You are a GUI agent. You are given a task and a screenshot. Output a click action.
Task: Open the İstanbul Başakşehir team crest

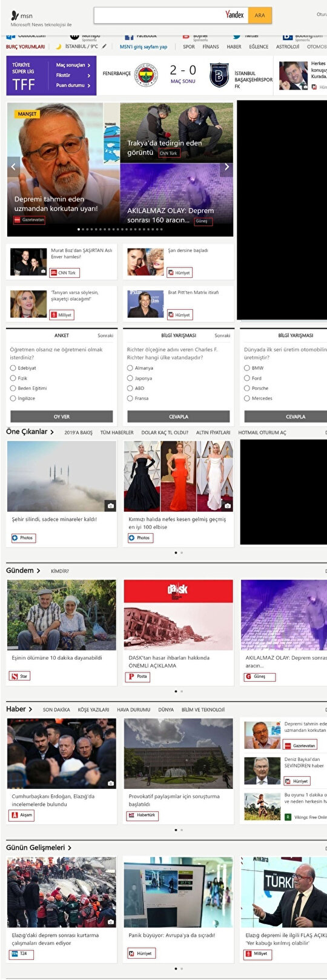point(219,76)
